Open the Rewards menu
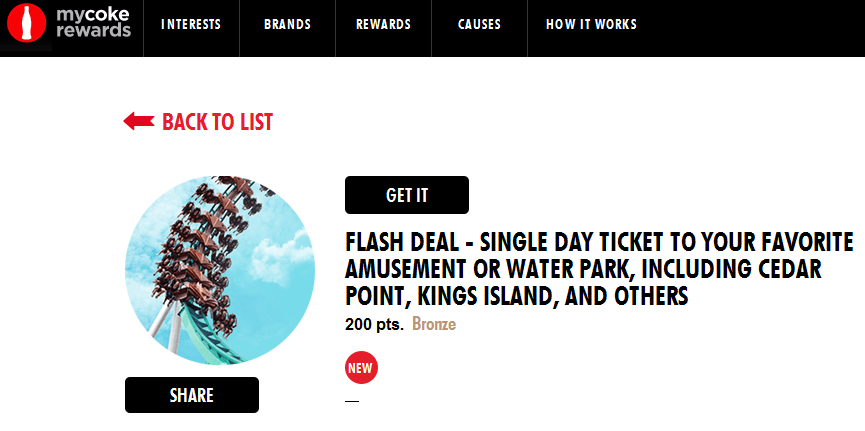Image resolution: width=865 pixels, height=431 pixels. coord(383,25)
